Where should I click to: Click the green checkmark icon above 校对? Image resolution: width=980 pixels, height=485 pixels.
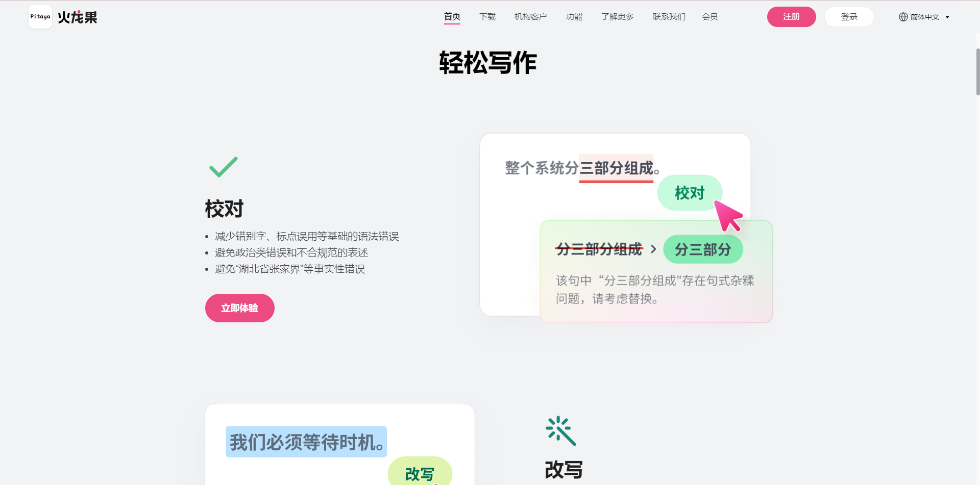pos(223,167)
